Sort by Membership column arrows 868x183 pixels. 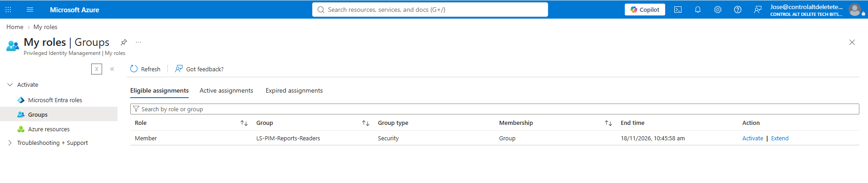point(608,123)
